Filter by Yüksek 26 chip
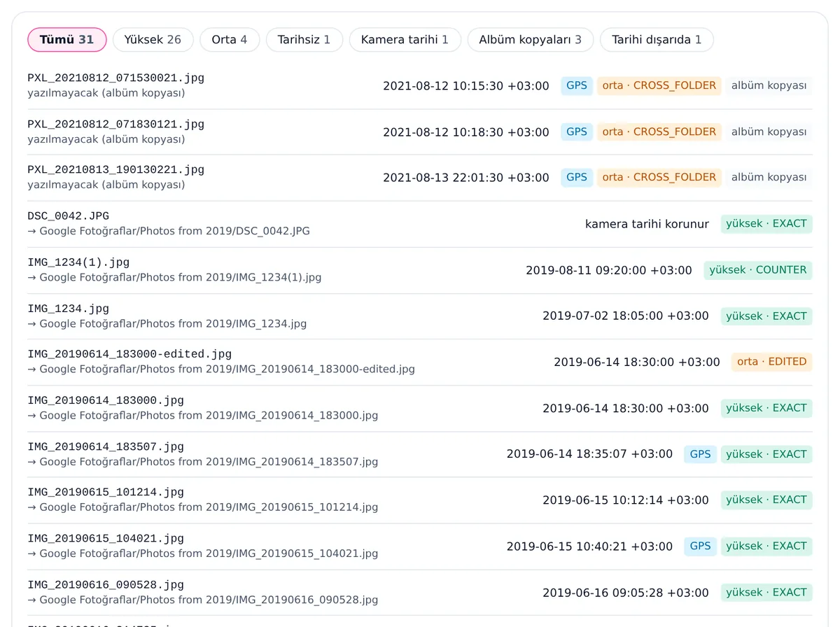The width and height of the screenshot is (840, 627). [x=153, y=40]
